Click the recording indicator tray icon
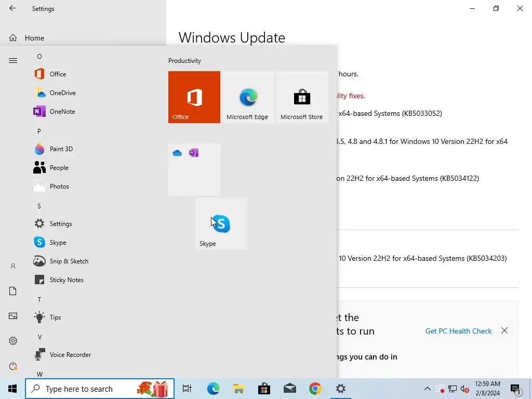The height and width of the screenshot is (399, 532). click(440, 389)
